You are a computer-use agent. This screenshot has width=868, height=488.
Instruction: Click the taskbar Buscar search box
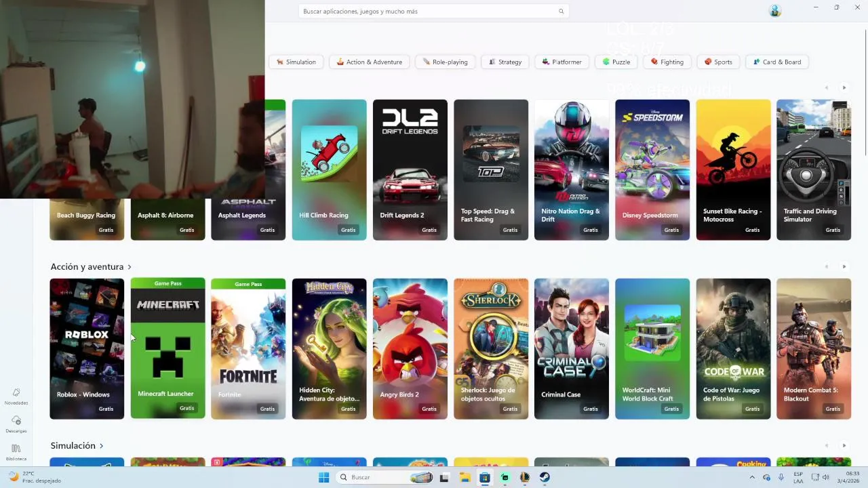(385, 477)
